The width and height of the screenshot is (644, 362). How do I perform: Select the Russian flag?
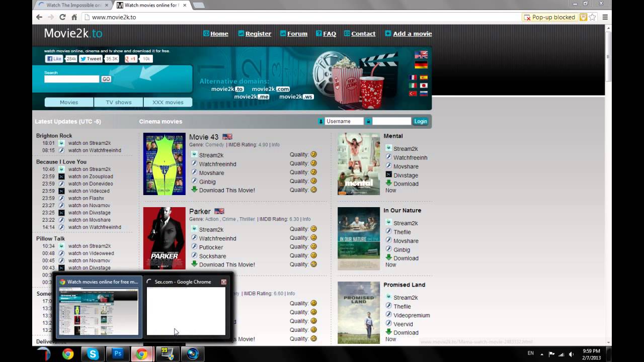pos(424,94)
